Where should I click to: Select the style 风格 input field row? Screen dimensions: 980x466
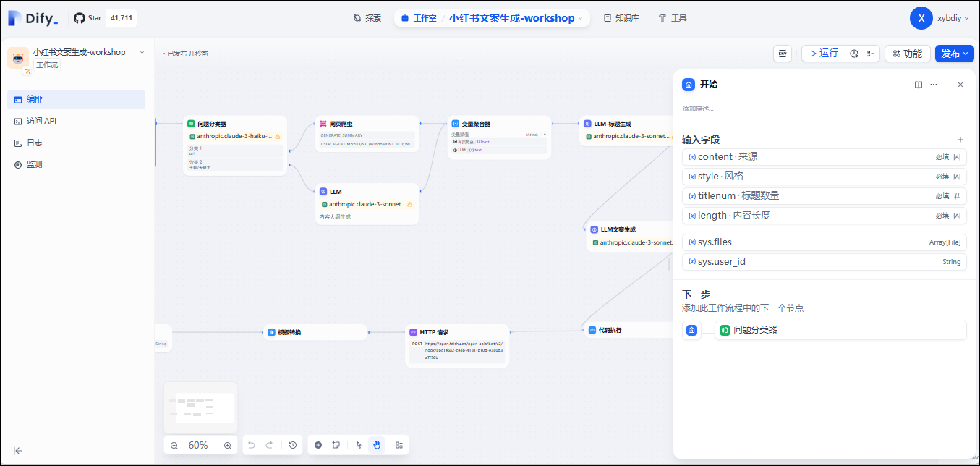(825, 177)
